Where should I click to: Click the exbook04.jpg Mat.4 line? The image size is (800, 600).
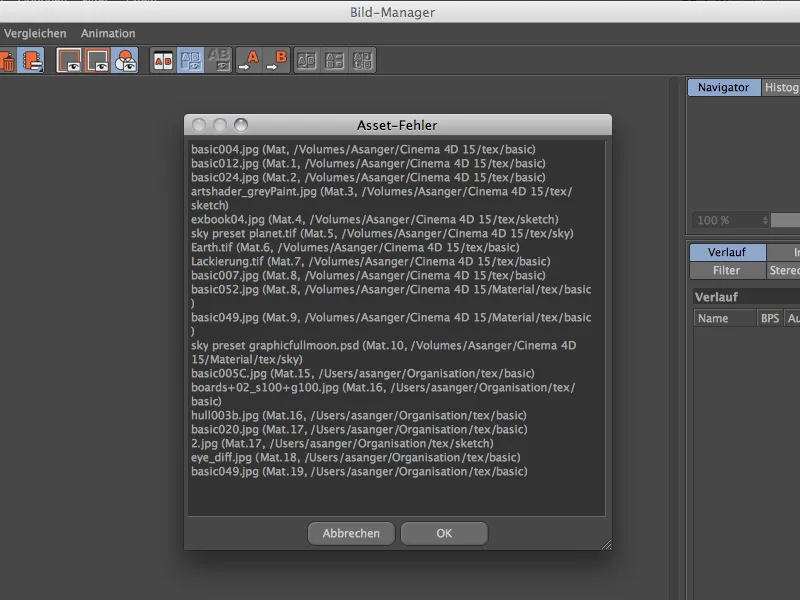tap(375, 219)
